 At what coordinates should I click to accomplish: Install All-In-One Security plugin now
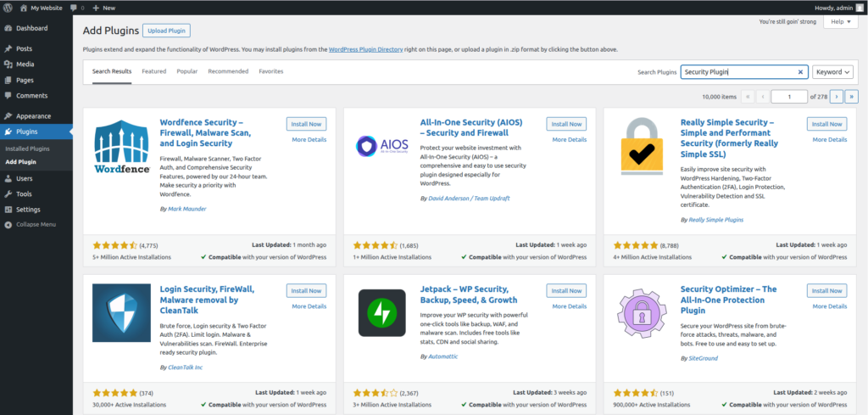[x=566, y=124]
